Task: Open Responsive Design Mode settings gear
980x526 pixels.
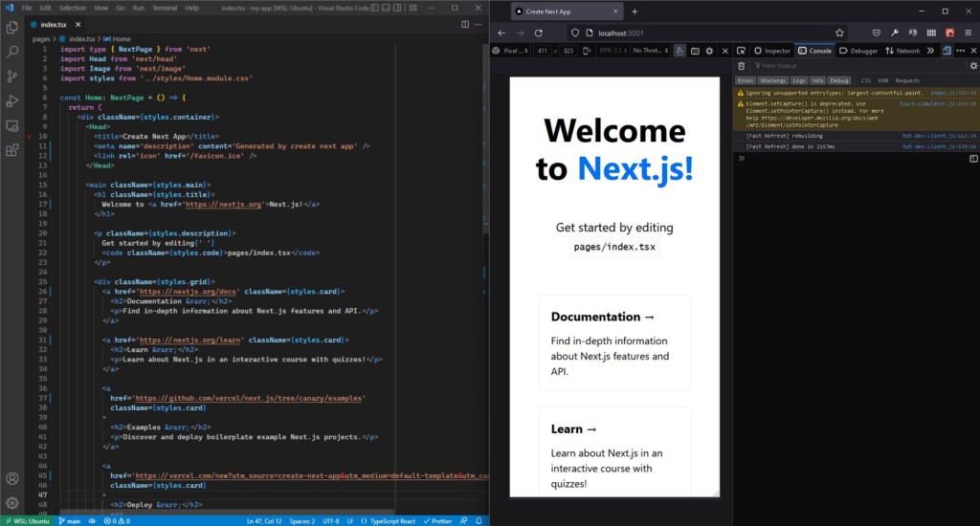Action: 709,51
